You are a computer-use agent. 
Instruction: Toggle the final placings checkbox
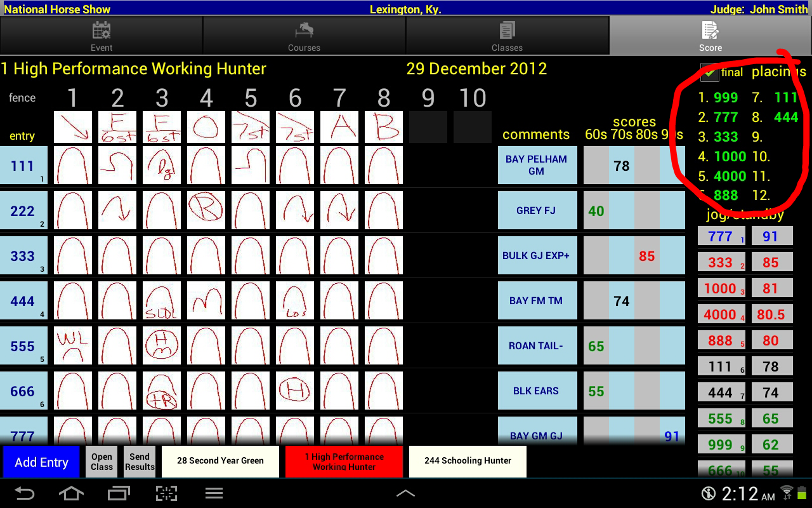[x=710, y=72]
